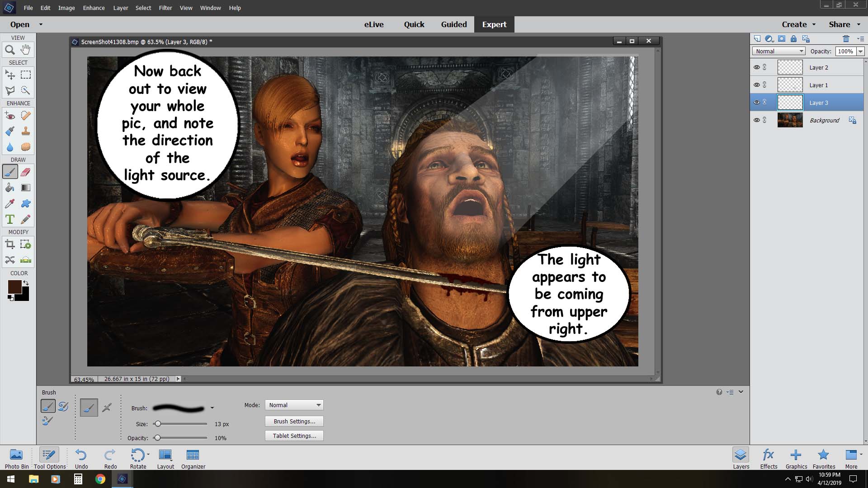This screenshot has height=488, width=868.
Task: Click the foreground color swatch
Action: tap(14, 287)
